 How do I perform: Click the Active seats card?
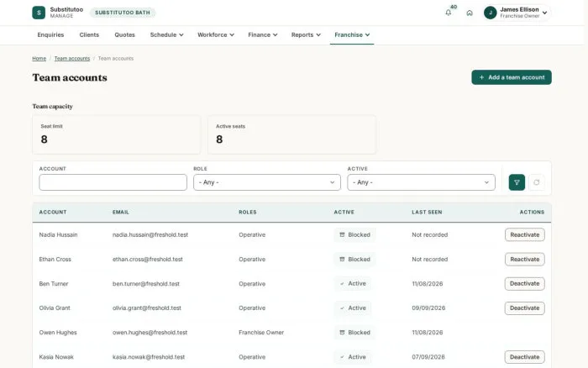click(x=291, y=134)
